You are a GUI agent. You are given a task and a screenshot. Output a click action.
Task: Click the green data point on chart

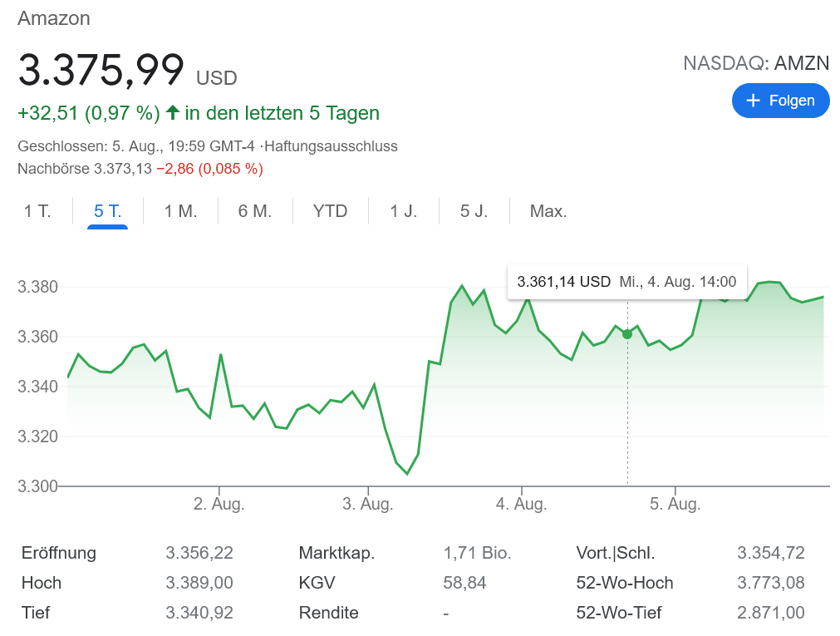tap(627, 334)
